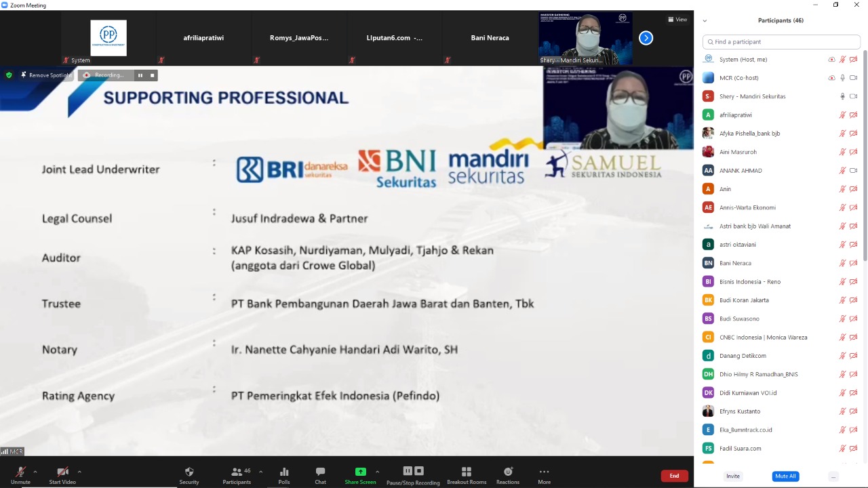Click the green encryption shield icon
This screenshot has width=868, height=488.
click(9, 75)
